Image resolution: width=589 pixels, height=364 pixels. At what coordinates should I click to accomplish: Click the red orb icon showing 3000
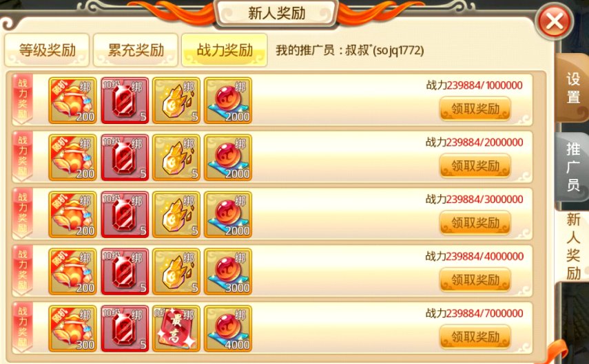[228, 272]
